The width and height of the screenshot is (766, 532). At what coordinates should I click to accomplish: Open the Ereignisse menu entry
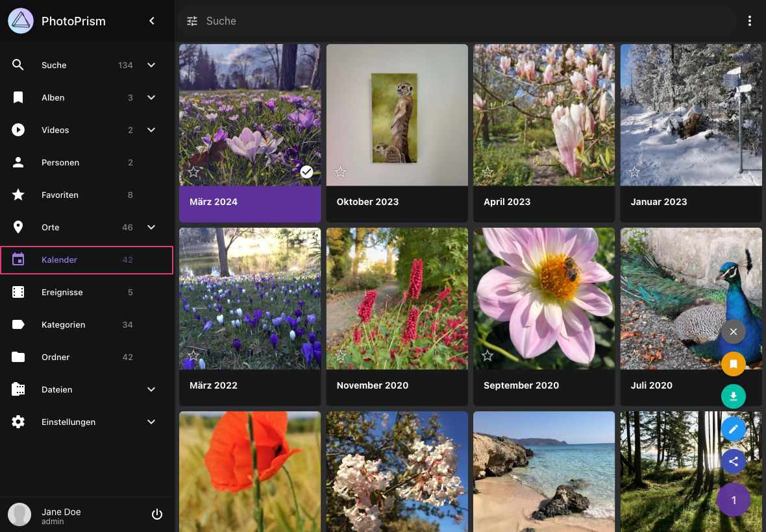pos(87,293)
